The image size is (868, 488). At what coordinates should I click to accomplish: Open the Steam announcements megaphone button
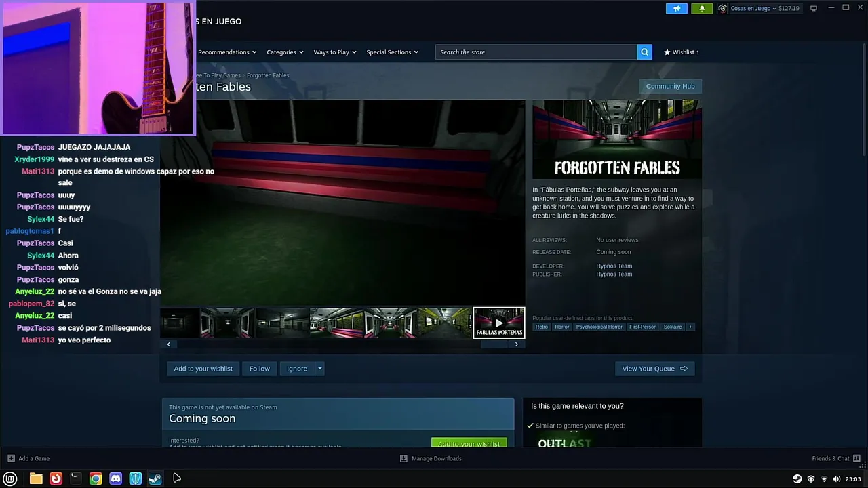pos(676,8)
